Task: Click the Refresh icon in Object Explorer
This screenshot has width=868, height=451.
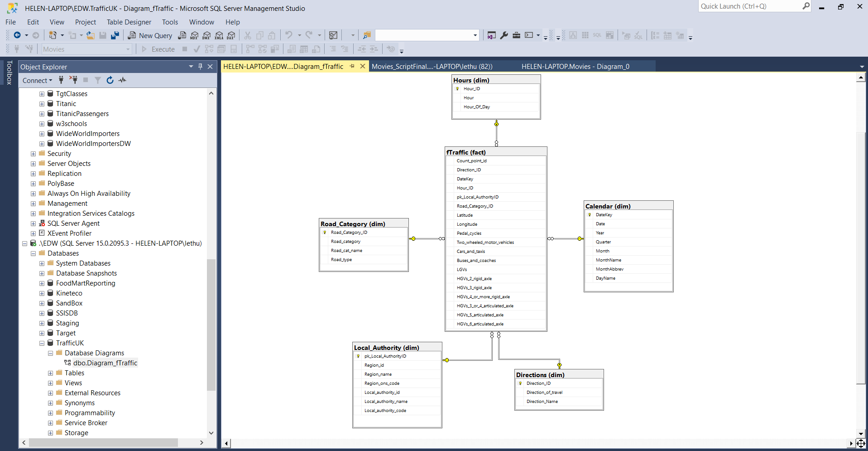Action: tap(110, 80)
